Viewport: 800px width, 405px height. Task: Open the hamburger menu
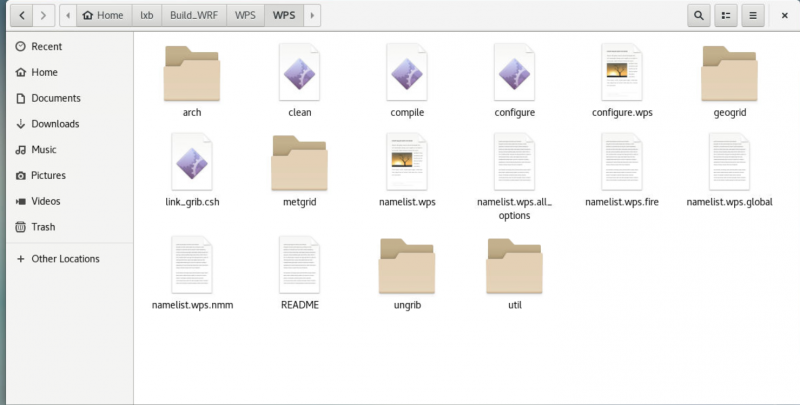(x=754, y=15)
